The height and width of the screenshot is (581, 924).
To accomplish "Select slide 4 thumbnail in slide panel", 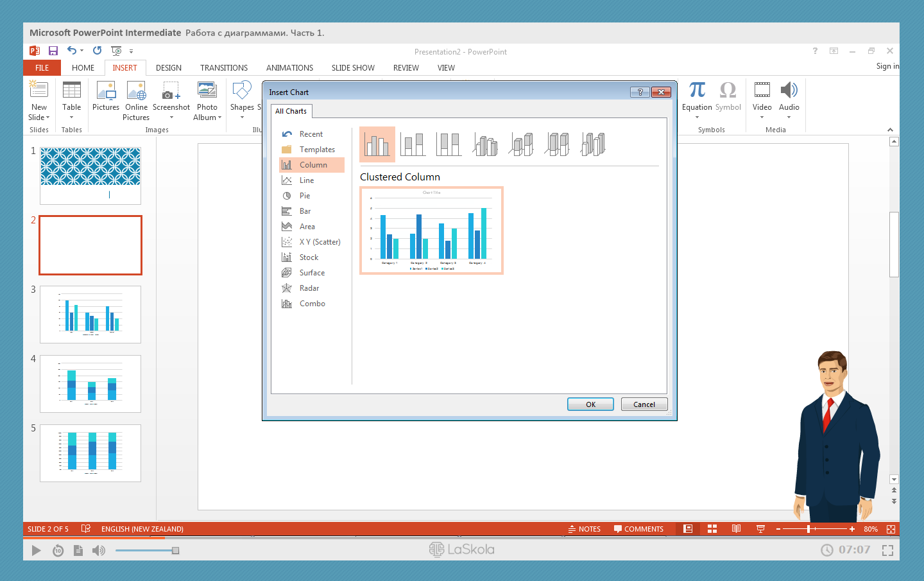I will point(90,384).
